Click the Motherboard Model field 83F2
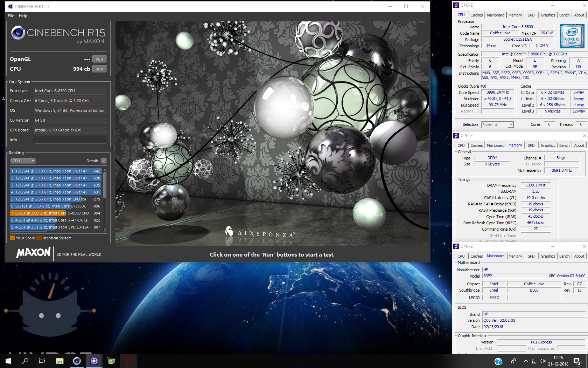588x368 pixels. 515,276
